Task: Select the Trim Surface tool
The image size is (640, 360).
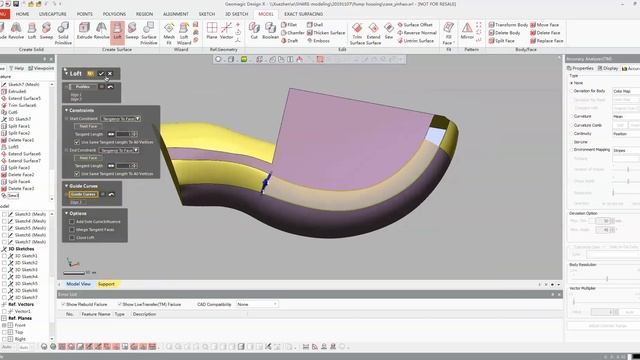Action: (357, 33)
